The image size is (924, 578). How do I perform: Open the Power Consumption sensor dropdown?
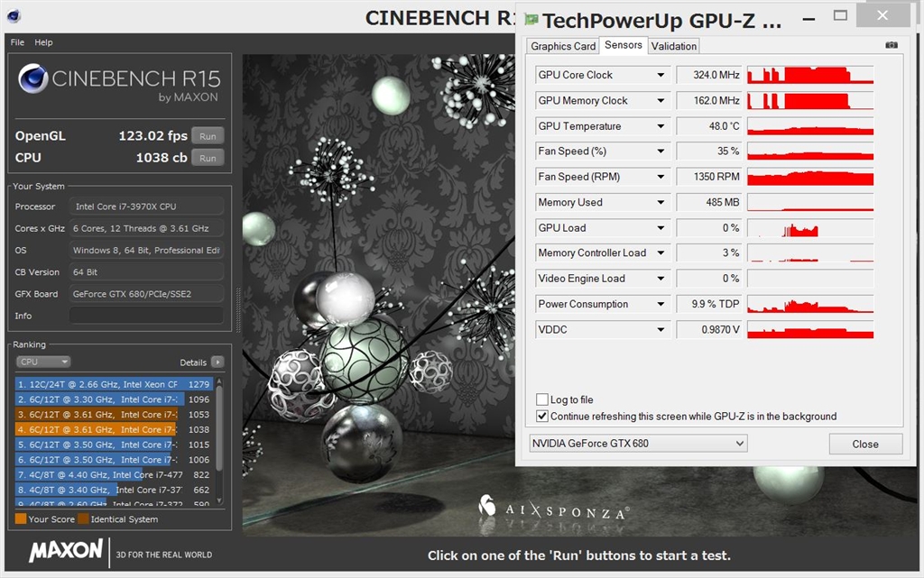click(661, 304)
